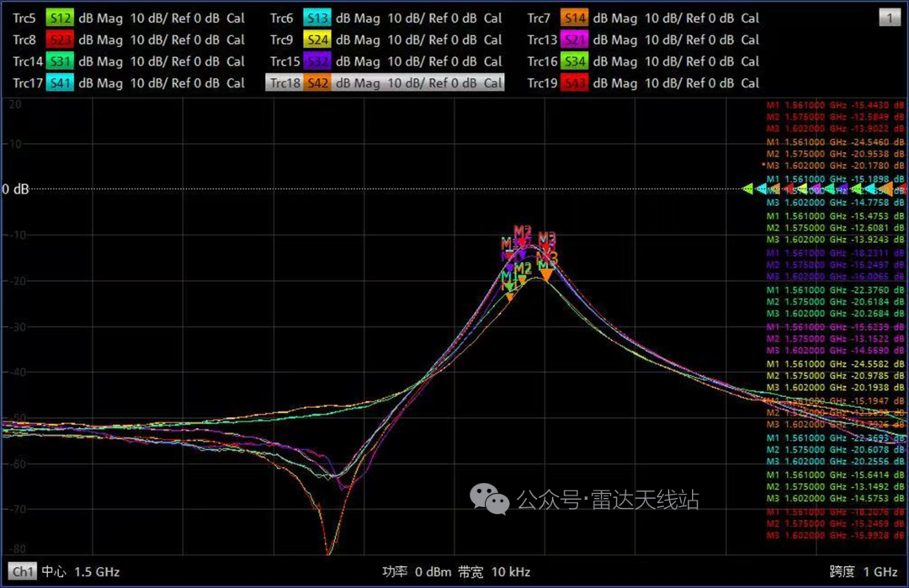909x588 pixels.
Task: Click the Cal label of Trc19
Action: [x=750, y=83]
